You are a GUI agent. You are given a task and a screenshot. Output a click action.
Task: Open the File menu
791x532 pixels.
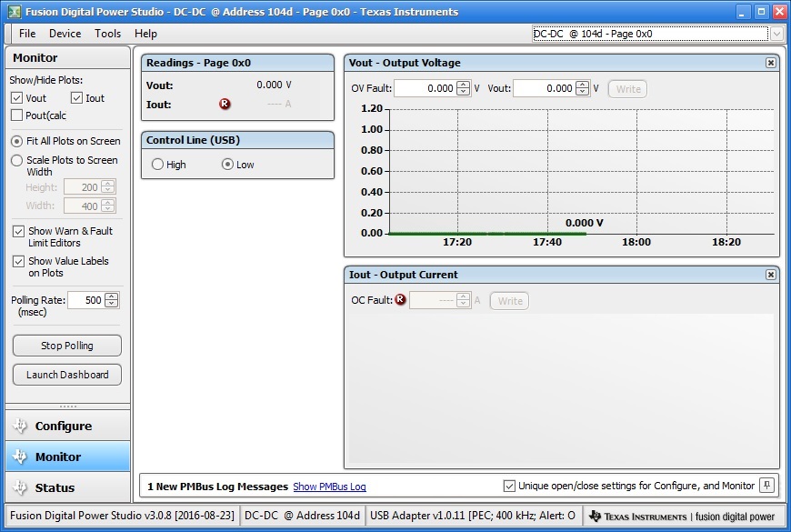(27, 34)
